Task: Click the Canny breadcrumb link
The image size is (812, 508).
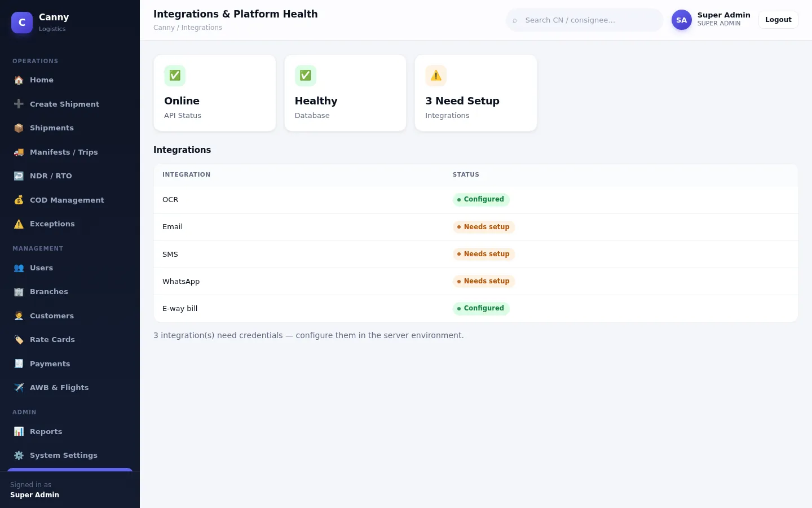Action: tap(164, 28)
